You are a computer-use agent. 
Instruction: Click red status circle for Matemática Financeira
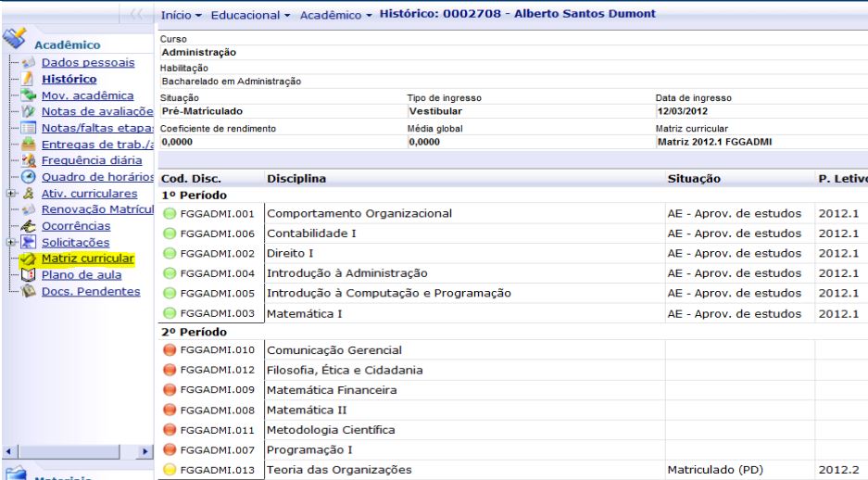tap(169, 390)
